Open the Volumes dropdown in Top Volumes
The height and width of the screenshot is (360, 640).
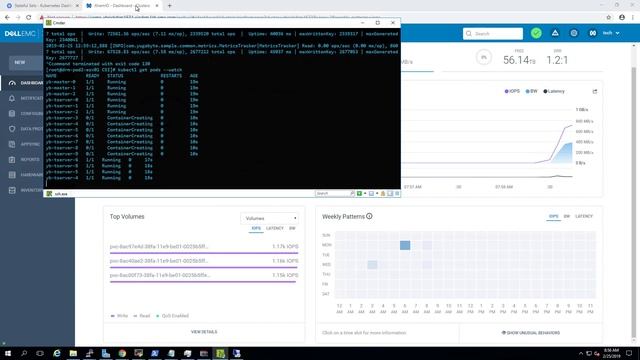coord(269,218)
